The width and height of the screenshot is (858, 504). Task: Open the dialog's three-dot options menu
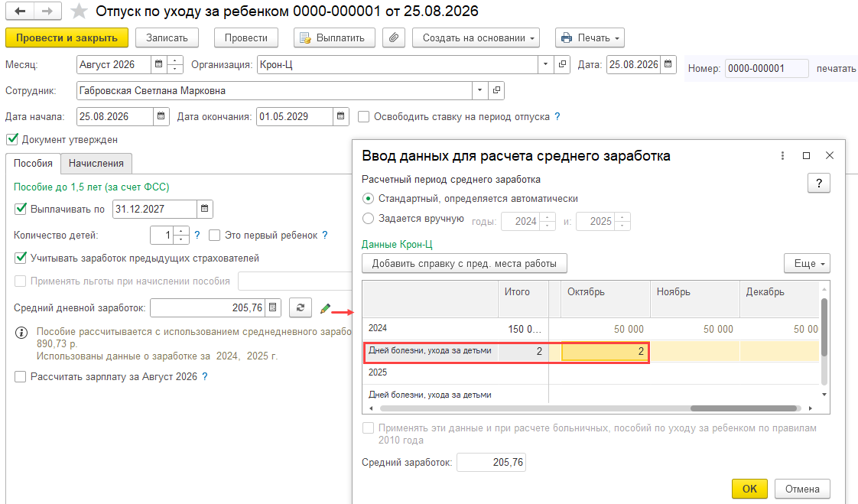coord(782,156)
